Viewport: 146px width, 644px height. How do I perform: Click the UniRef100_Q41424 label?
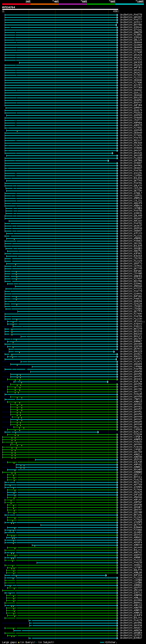click(x=131, y=55)
